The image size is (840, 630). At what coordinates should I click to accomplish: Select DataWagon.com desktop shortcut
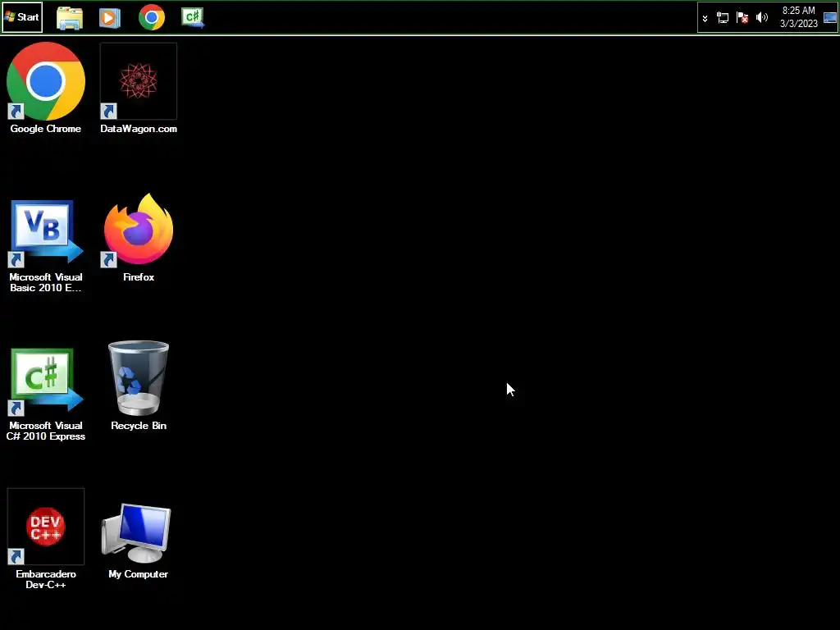click(x=138, y=89)
